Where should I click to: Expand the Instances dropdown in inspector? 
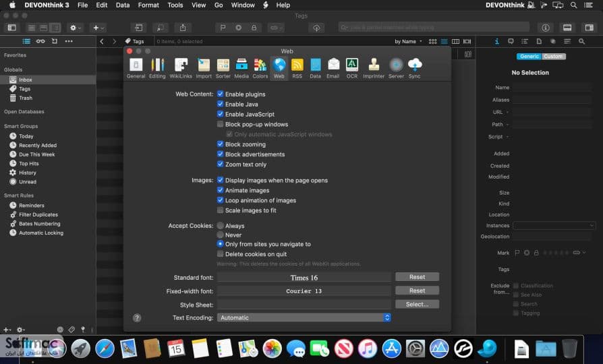(x=554, y=225)
